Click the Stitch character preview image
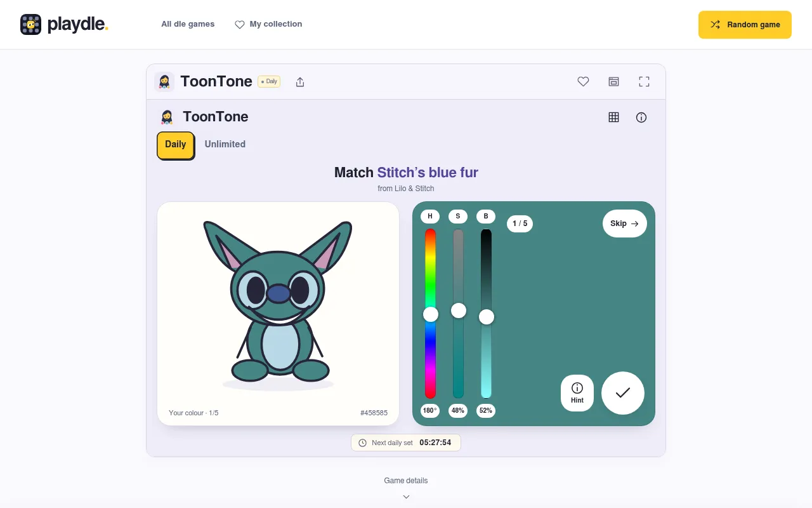Screen dimensions: 812x508 [x=278, y=304]
